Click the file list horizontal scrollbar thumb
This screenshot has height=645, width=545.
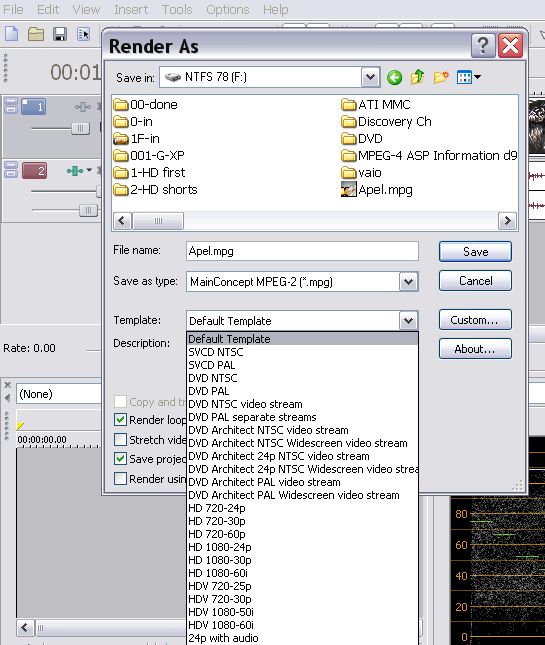coord(158,221)
